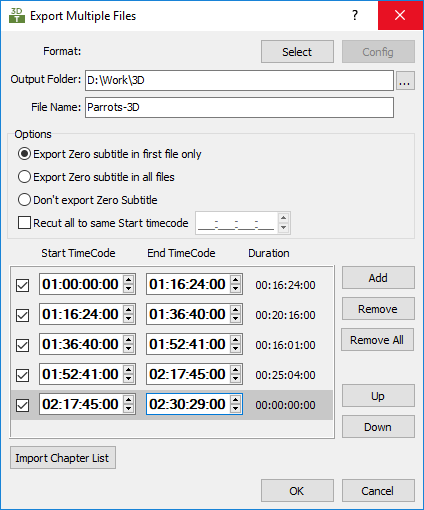
Task: Click Remove All button
Action: tap(377, 340)
